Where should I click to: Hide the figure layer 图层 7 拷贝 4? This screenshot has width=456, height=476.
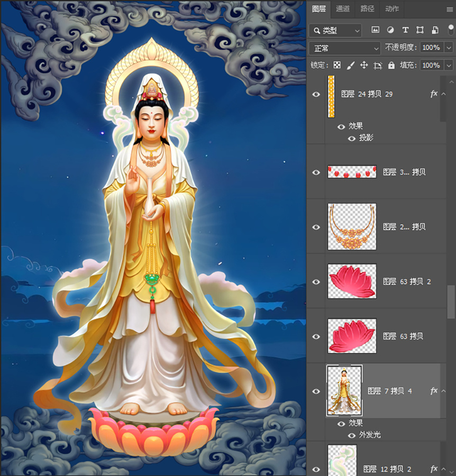(x=316, y=391)
